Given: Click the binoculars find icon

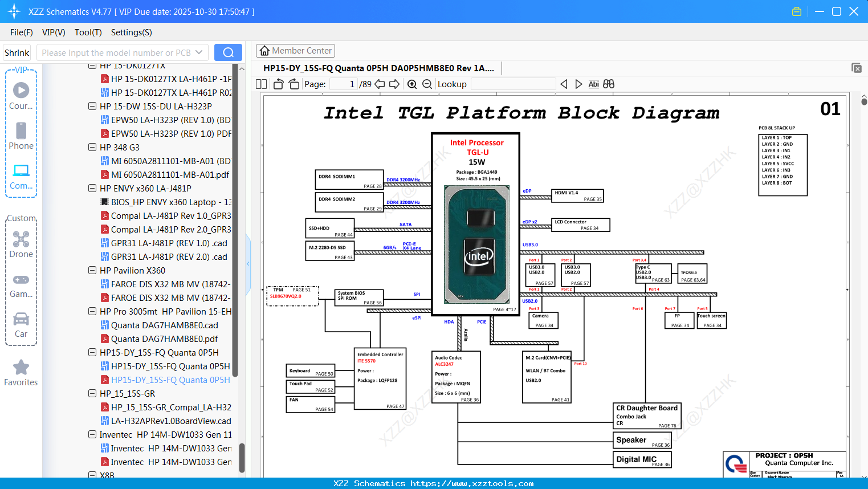Looking at the screenshot, I should [x=609, y=84].
